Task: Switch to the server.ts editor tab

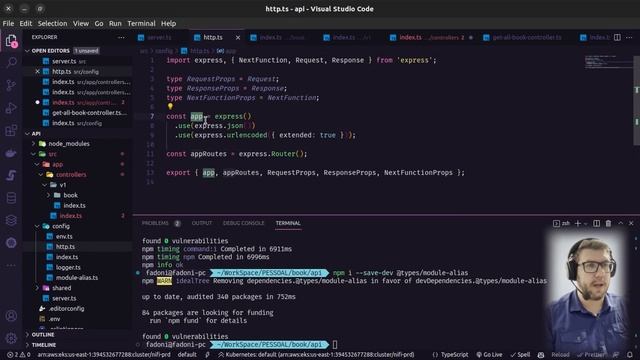Action: click(x=160, y=38)
